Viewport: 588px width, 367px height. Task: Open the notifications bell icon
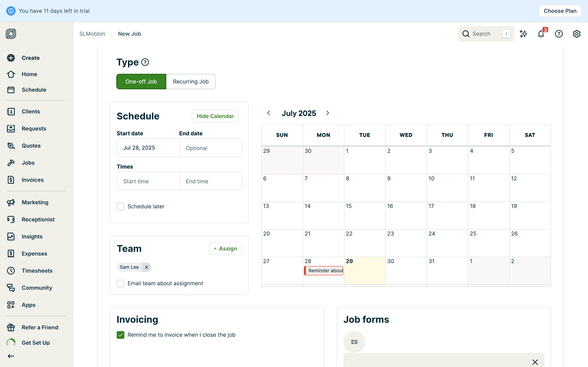click(x=541, y=34)
